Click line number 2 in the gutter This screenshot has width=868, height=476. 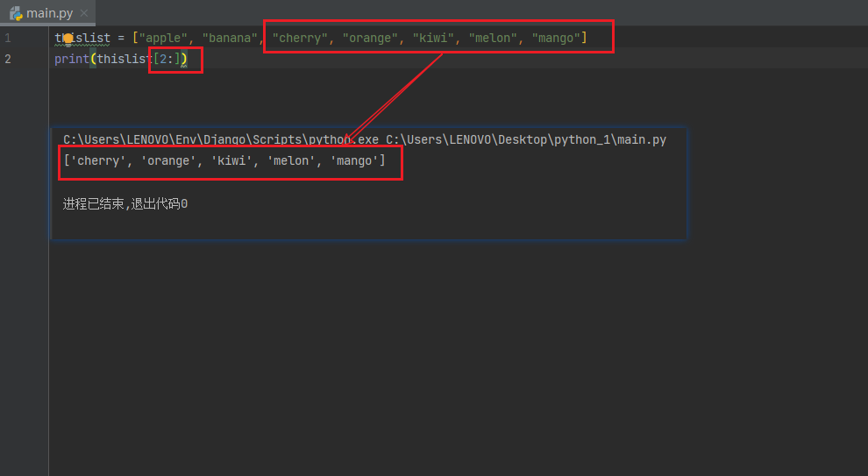(x=8, y=59)
